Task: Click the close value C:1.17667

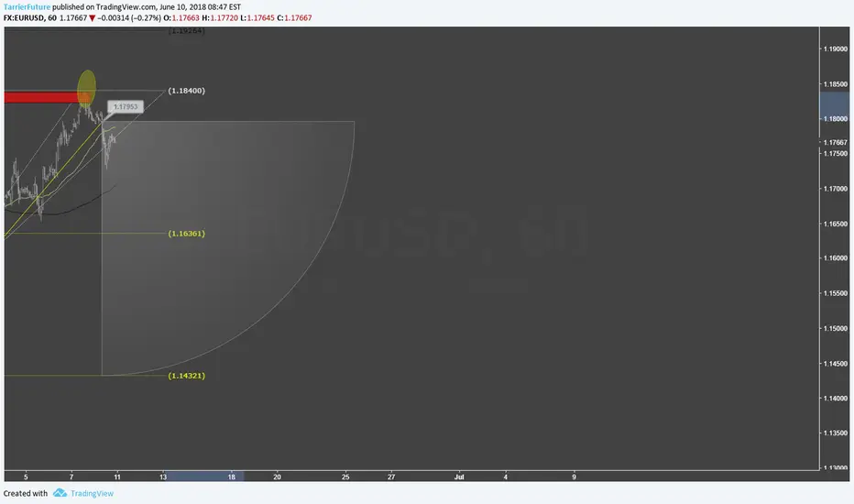Action: coord(294,18)
